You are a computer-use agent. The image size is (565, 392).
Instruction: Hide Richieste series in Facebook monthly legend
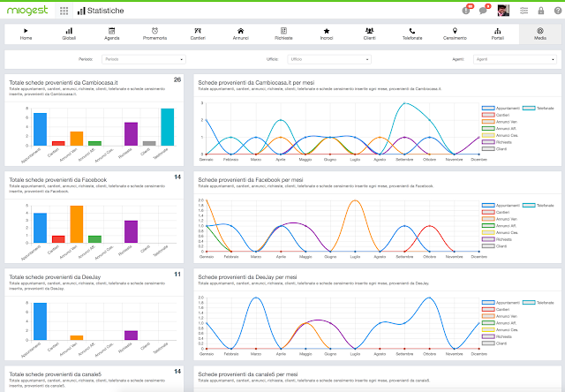click(496, 239)
